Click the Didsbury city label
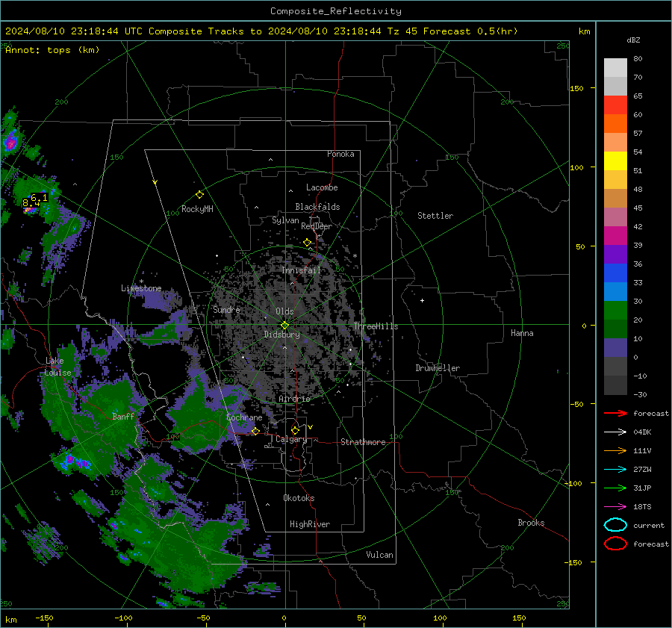 click(281, 335)
